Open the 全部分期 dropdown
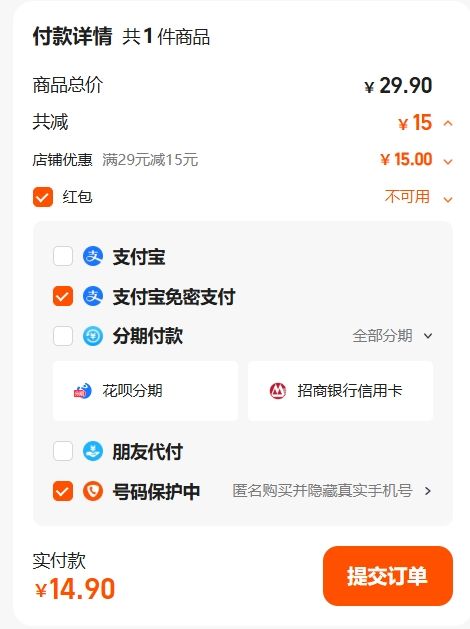This screenshot has width=470, height=629. click(x=393, y=336)
